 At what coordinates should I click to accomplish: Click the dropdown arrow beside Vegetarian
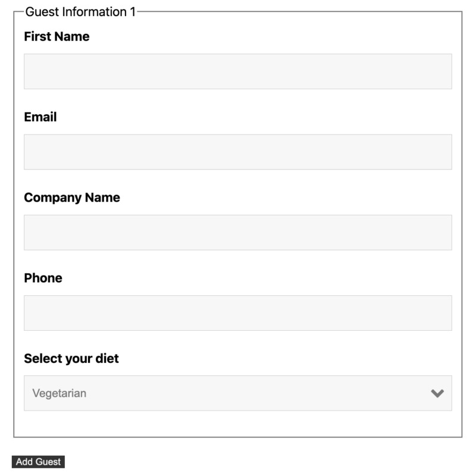438,392
